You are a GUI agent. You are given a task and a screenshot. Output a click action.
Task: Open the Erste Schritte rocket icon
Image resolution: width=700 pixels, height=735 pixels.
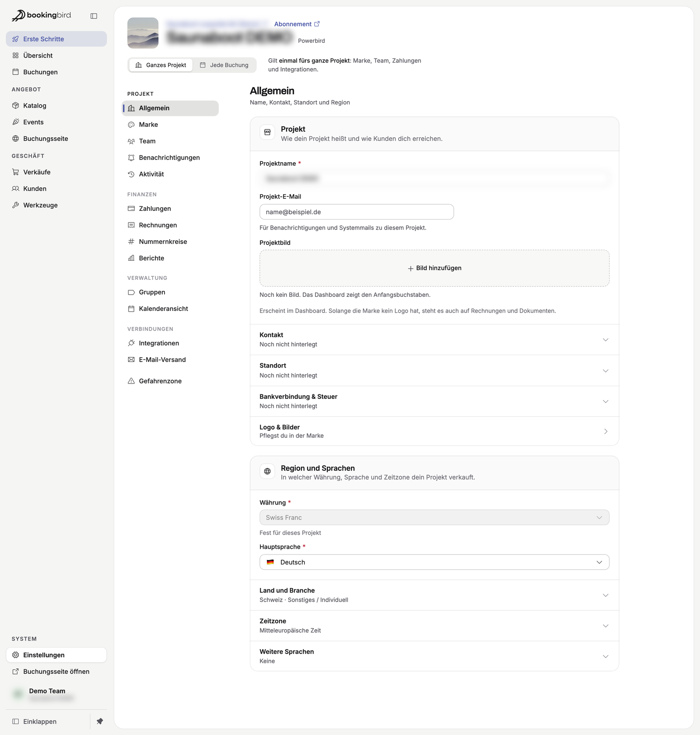(16, 39)
